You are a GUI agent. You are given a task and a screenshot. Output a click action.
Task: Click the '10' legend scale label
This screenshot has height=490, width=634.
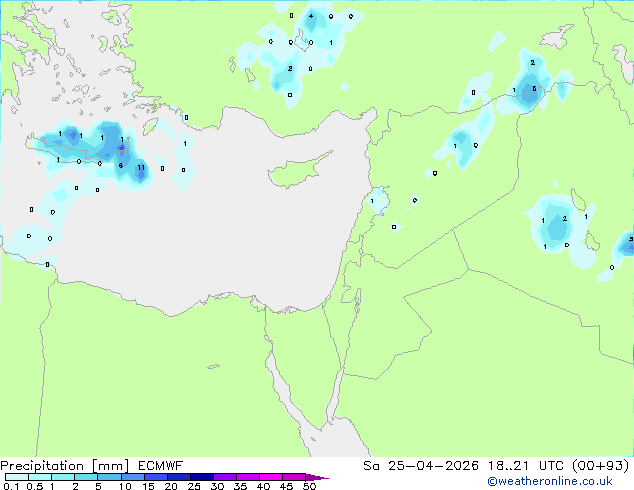pyautogui.click(x=125, y=486)
